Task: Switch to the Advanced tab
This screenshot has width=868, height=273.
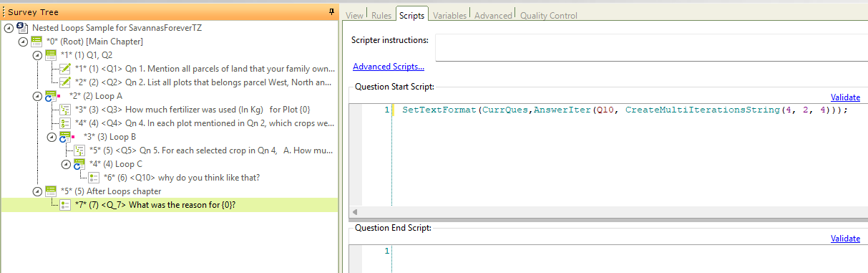Action: point(493,15)
